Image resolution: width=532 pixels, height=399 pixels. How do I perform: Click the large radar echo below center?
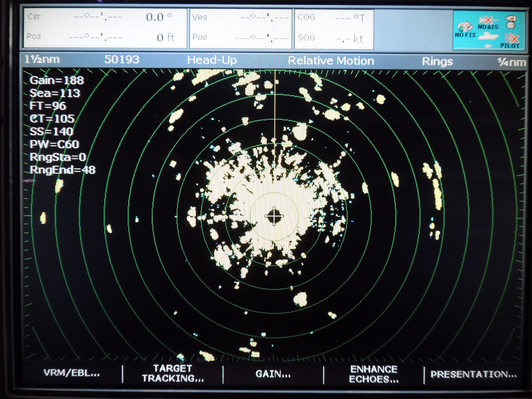pyautogui.click(x=300, y=299)
